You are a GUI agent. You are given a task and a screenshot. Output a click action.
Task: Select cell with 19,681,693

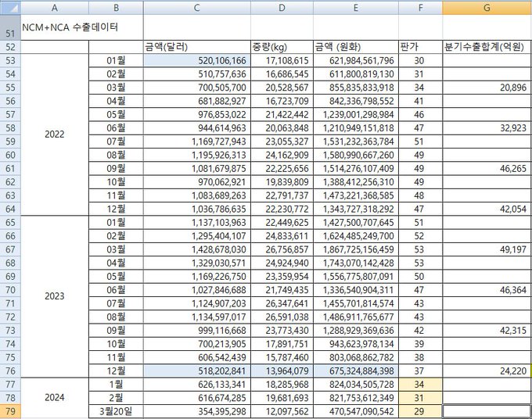[x=282, y=398]
